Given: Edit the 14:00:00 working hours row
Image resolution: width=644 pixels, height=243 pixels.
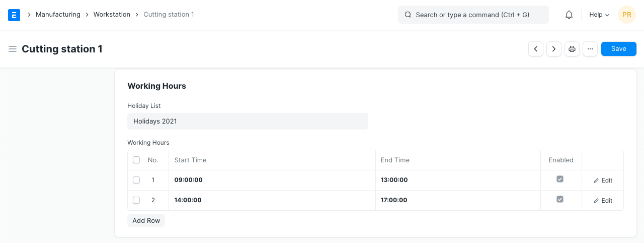Looking at the screenshot, I should [603, 201].
